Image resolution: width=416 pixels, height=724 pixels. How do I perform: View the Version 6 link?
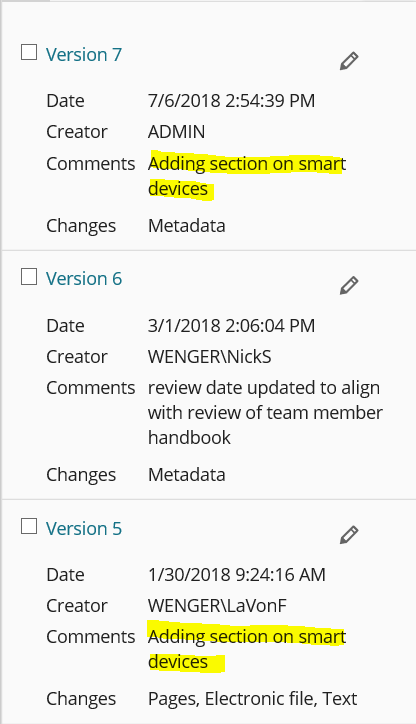pyautogui.click(x=84, y=279)
